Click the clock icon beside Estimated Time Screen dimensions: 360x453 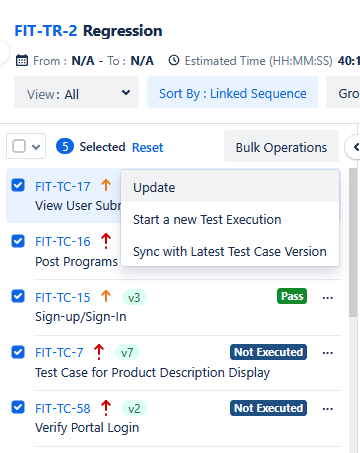(174, 60)
